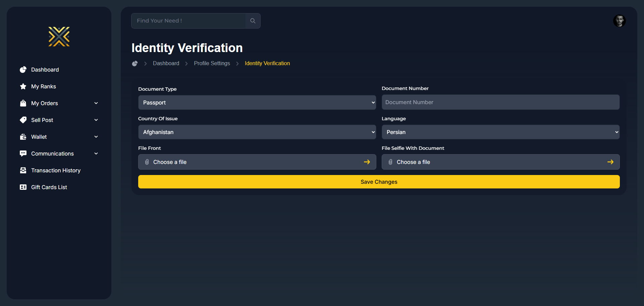Expand the Sell Post menu chevron
The image size is (644, 306).
pyautogui.click(x=96, y=120)
